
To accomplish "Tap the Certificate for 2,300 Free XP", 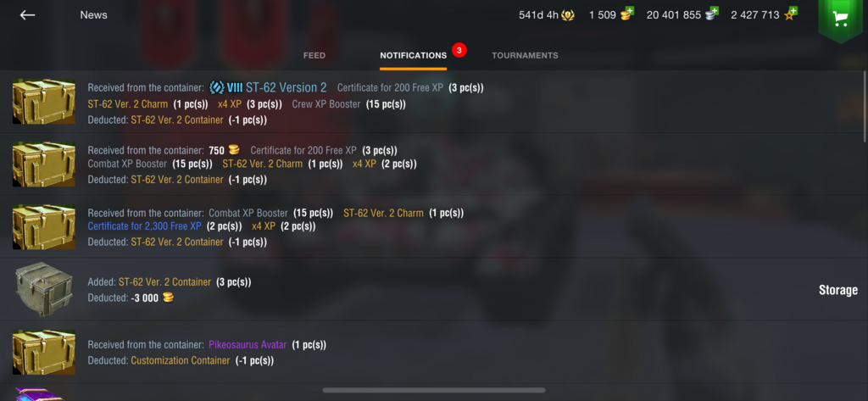I will click(x=144, y=226).
